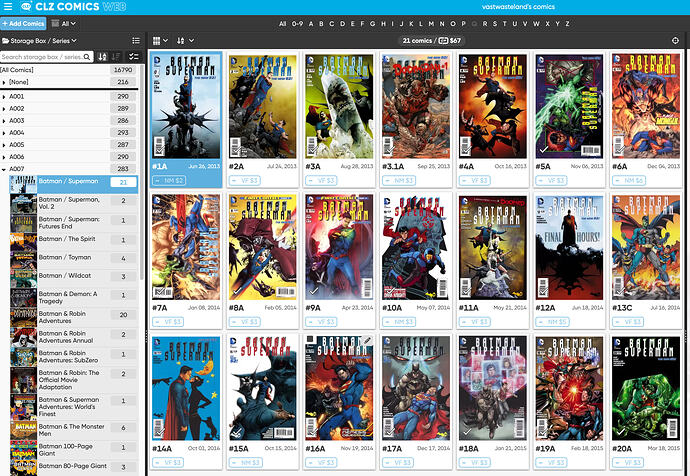Filter by letter B in alphabet bar
690x476 pixels.
tap(321, 24)
